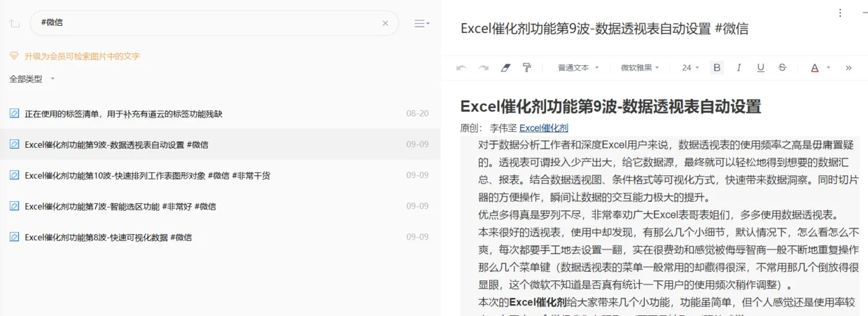This screenshot has width=868, height=316.
Task: Click the eraser clear-format tool
Action: click(x=505, y=68)
